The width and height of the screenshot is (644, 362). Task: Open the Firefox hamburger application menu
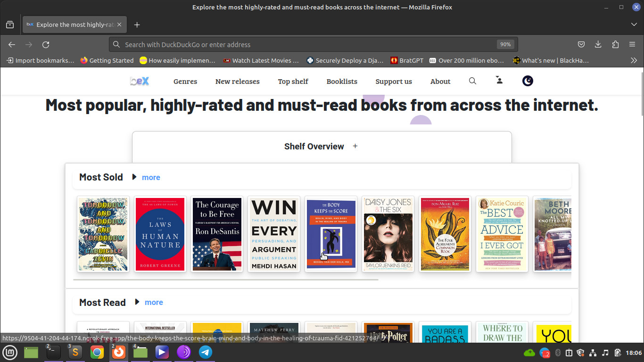(x=632, y=44)
